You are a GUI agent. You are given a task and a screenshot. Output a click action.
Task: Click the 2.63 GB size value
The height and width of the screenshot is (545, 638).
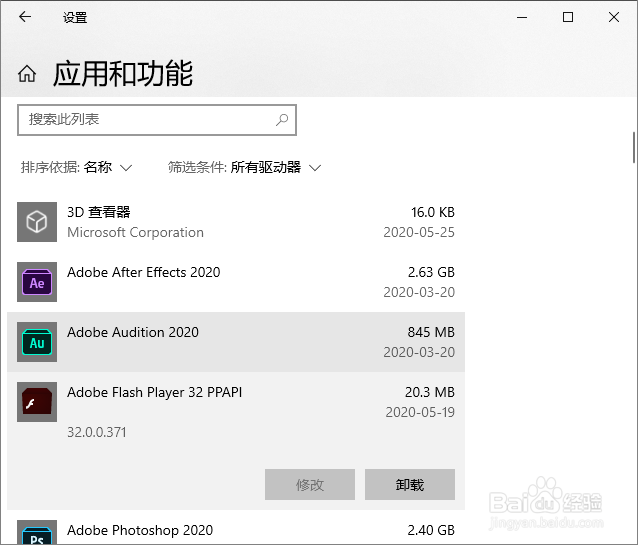pos(431,272)
